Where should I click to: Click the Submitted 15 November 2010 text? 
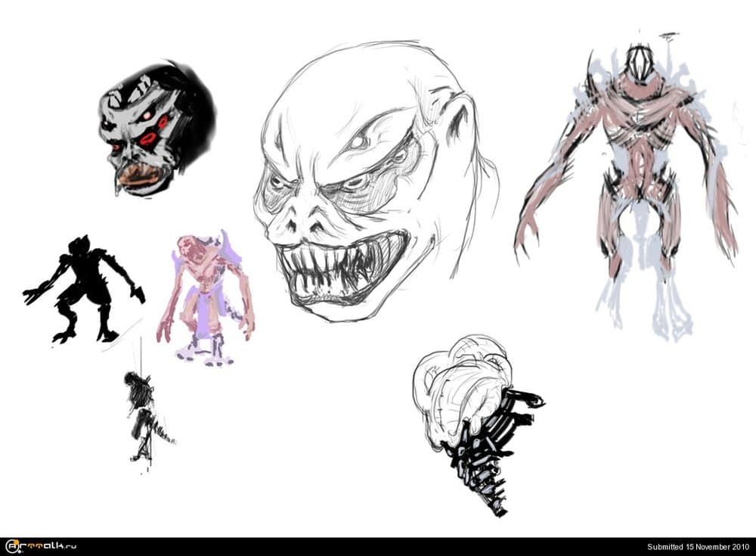(698, 547)
